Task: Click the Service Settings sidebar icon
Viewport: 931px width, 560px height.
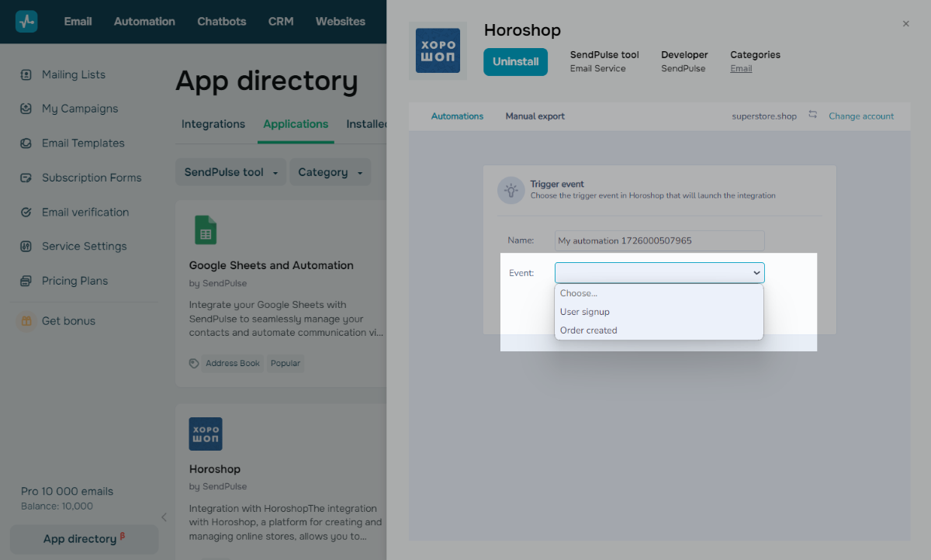Action: click(x=26, y=247)
